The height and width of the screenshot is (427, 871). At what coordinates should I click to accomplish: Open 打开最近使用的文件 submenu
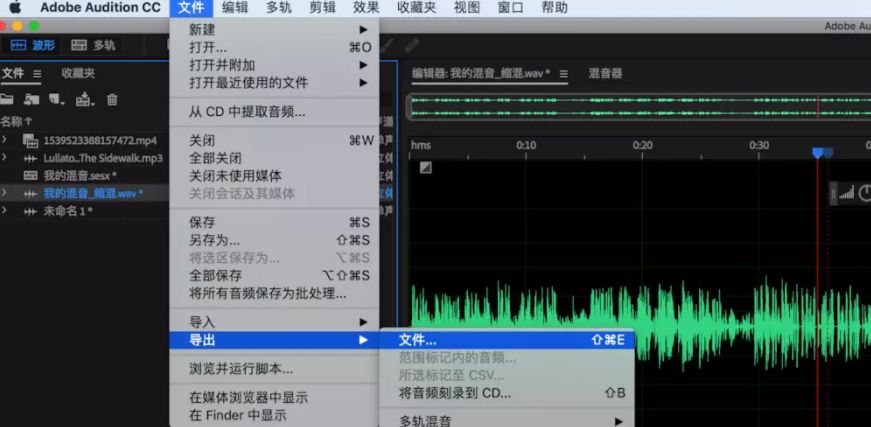(274, 83)
